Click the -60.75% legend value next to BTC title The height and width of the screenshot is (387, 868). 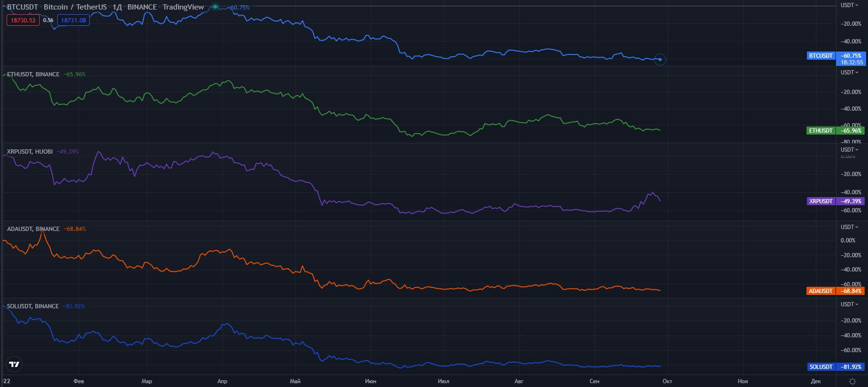tap(239, 8)
